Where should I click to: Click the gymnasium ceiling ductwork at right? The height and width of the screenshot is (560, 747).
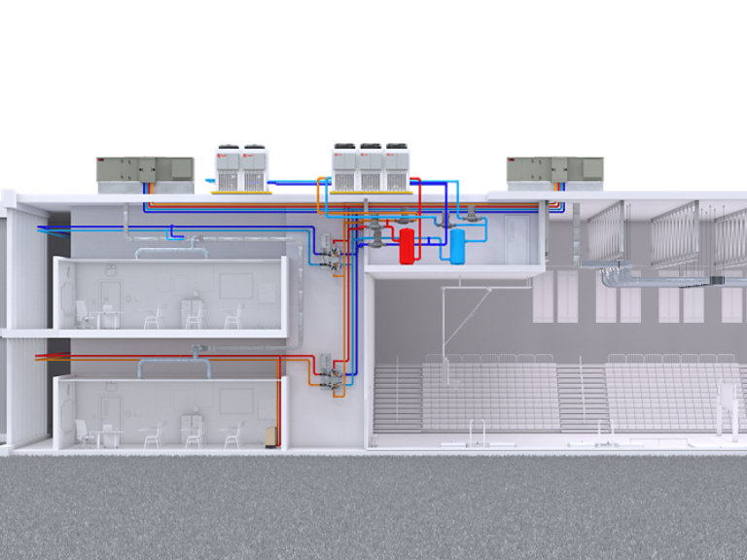point(661,279)
